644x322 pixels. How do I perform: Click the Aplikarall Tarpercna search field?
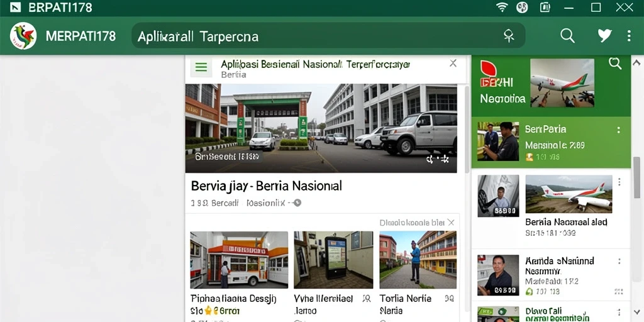pos(328,36)
